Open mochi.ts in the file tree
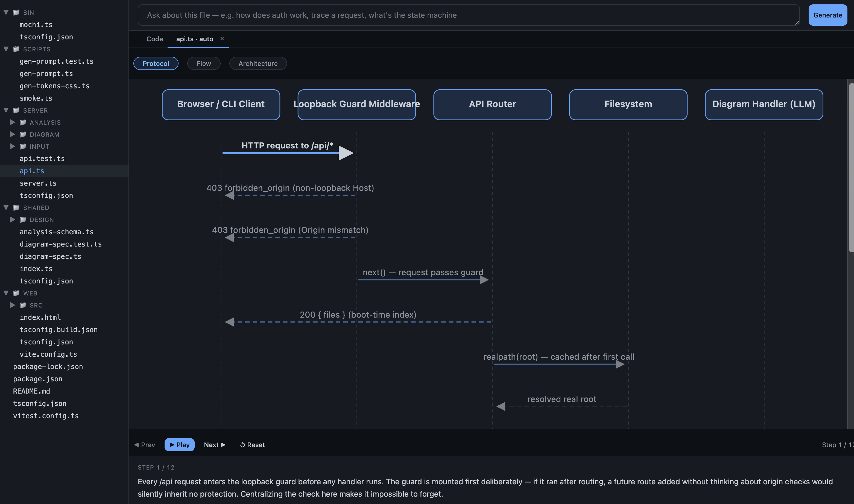The height and width of the screenshot is (504, 854). point(36,24)
